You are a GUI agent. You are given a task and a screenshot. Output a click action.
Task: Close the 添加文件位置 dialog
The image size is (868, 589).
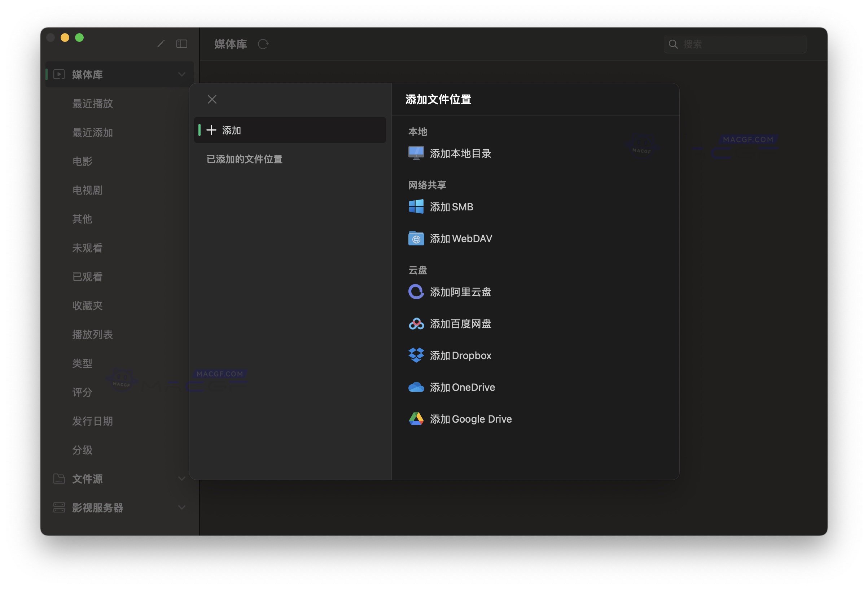click(x=212, y=99)
